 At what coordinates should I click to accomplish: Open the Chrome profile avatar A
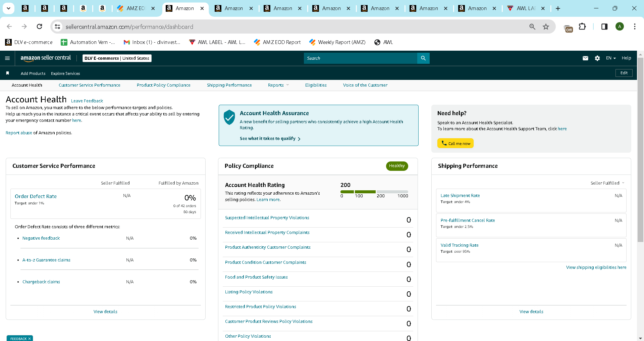tap(620, 27)
